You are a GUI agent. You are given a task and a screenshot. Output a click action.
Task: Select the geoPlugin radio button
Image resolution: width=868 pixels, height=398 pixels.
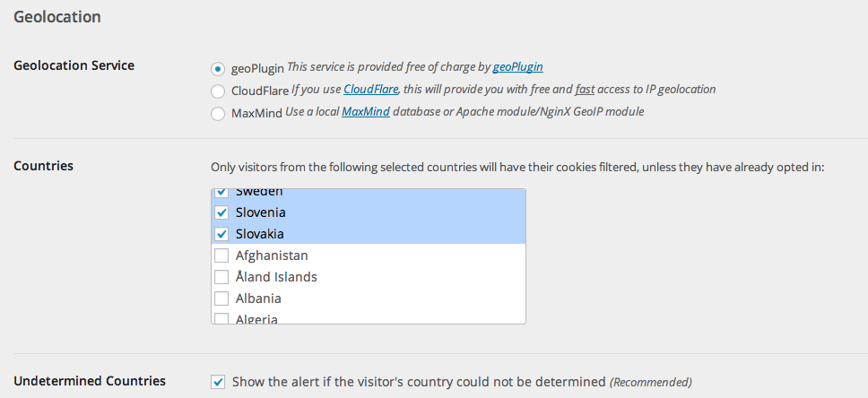pyautogui.click(x=218, y=67)
